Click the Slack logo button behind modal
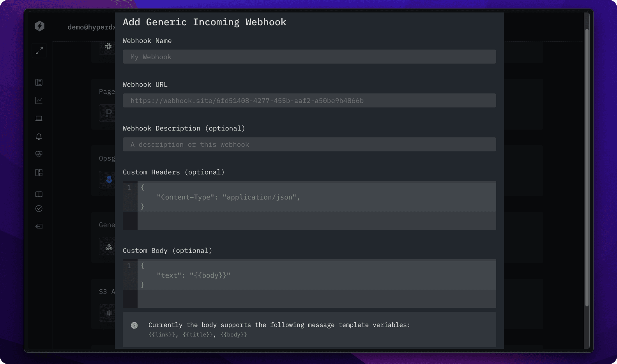The height and width of the screenshot is (364, 617). click(x=108, y=46)
